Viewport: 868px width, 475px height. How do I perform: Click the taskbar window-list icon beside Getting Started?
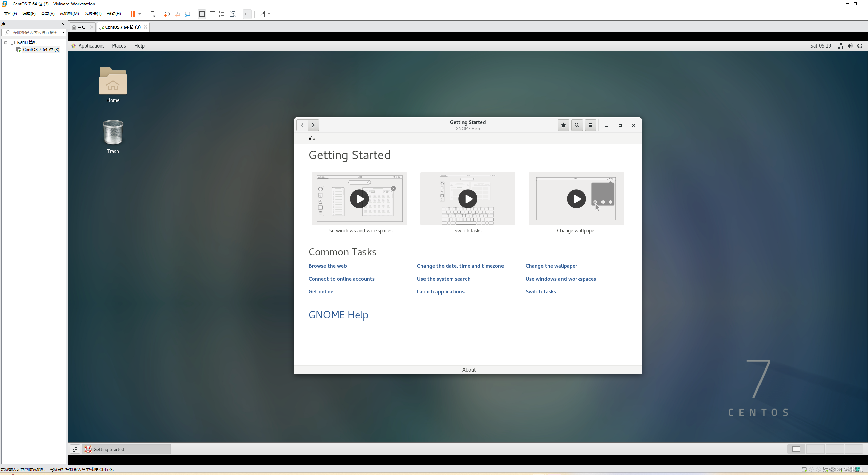[75, 449]
